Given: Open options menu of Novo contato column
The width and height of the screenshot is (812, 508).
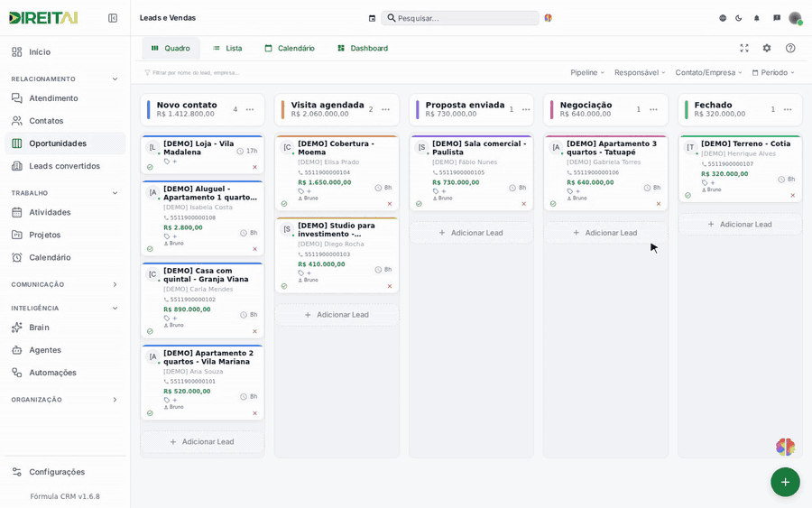Looking at the screenshot, I should point(250,110).
